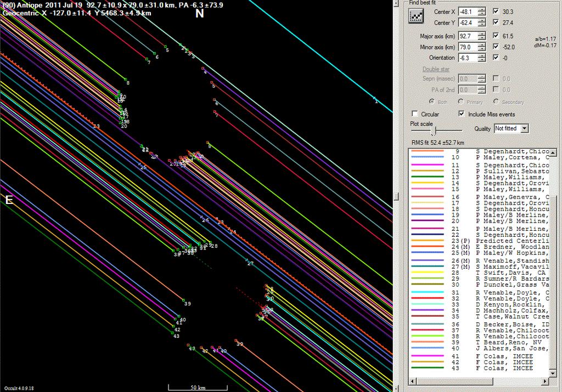Image resolution: width=562 pixels, height=392 pixels.
Task: Toggle the Major axis fit checkbox
Action: tap(496, 36)
